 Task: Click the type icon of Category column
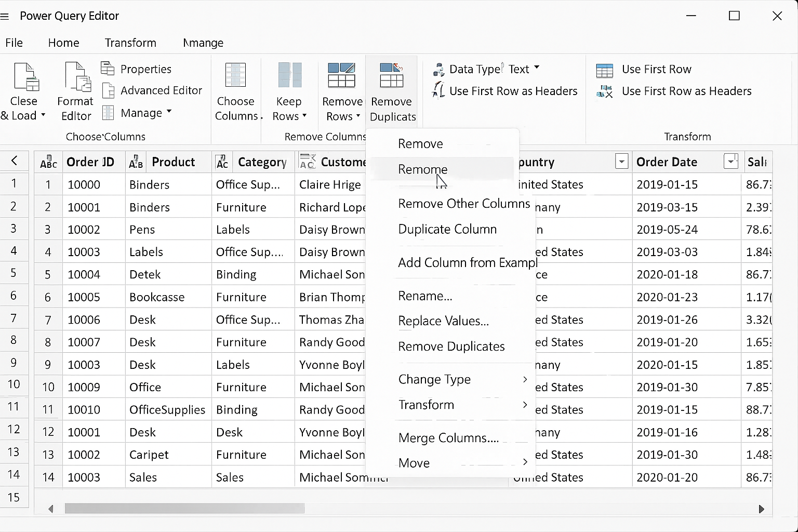(222, 162)
